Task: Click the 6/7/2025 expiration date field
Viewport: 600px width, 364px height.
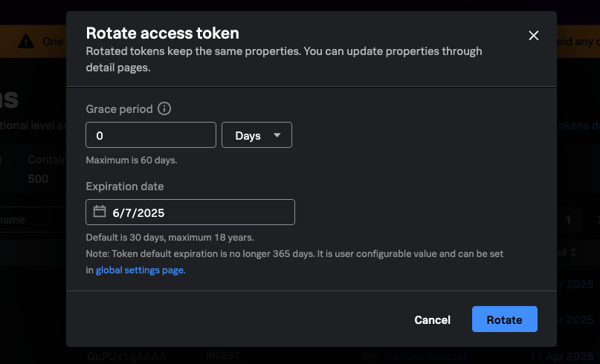Action: coord(190,212)
